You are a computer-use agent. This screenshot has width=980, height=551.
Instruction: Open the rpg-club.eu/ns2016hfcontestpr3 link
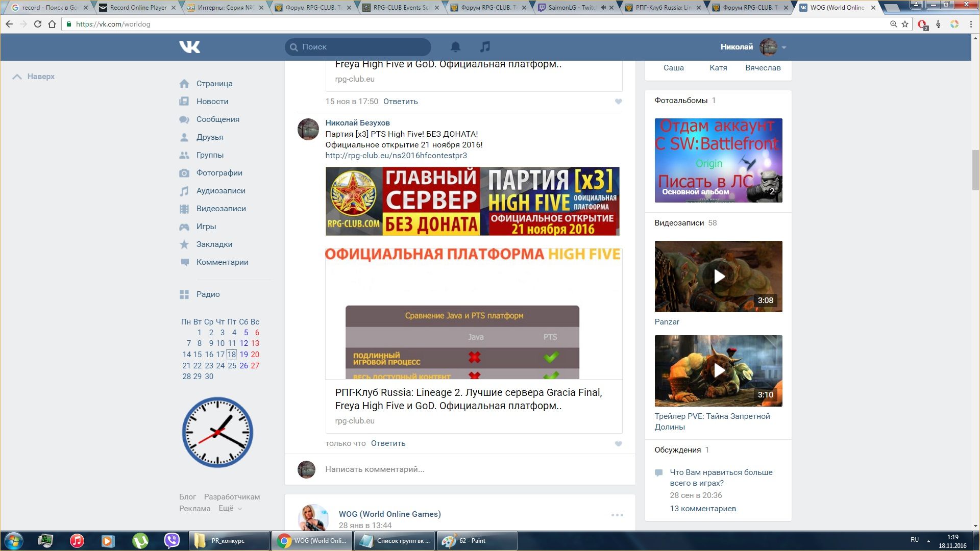[x=396, y=156]
